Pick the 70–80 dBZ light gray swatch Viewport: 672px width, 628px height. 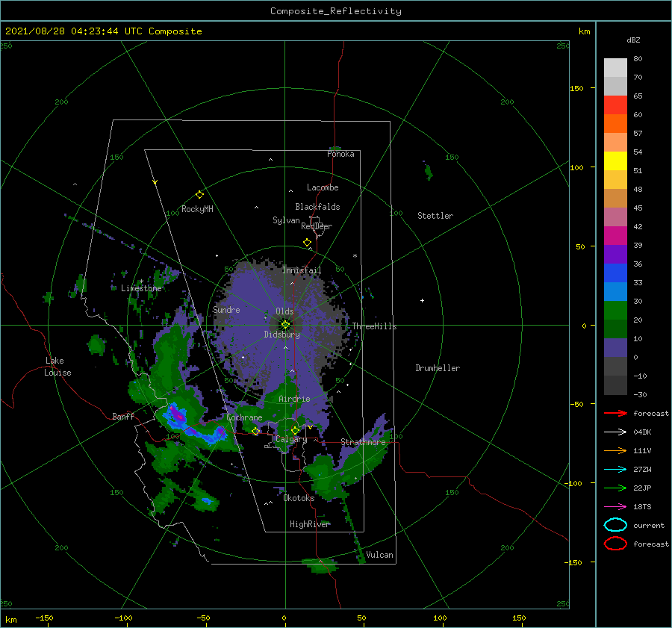615,68
